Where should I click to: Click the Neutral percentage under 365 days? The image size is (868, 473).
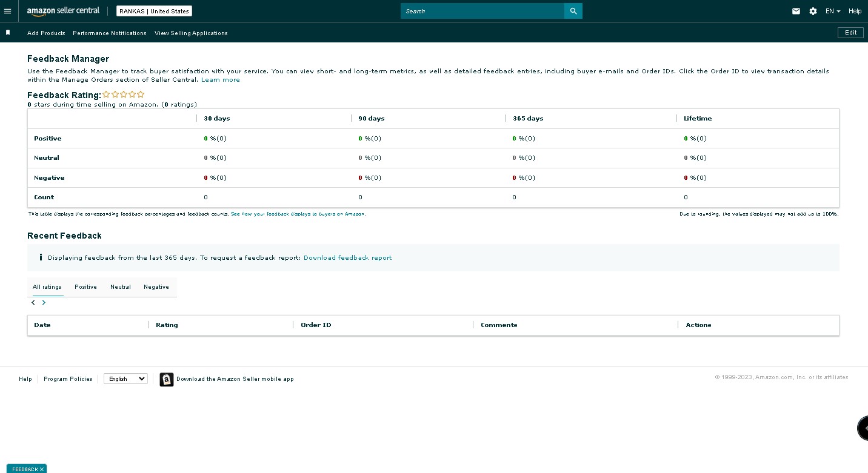[524, 158]
